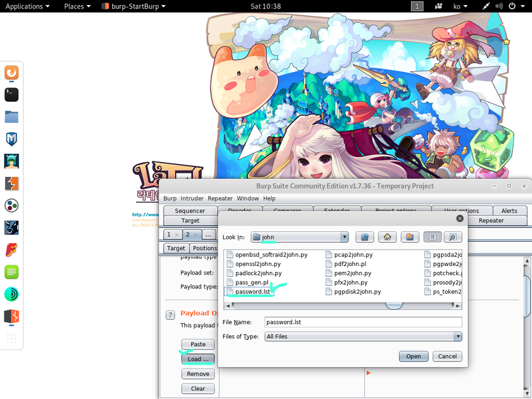
Task: Switch file dialog to Details view
Action: [453, 237]
